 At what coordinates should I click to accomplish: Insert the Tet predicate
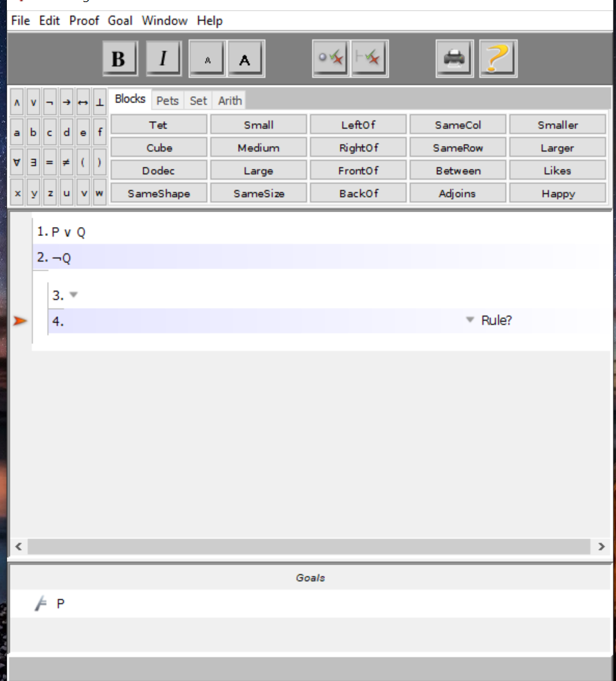point(158,125)
